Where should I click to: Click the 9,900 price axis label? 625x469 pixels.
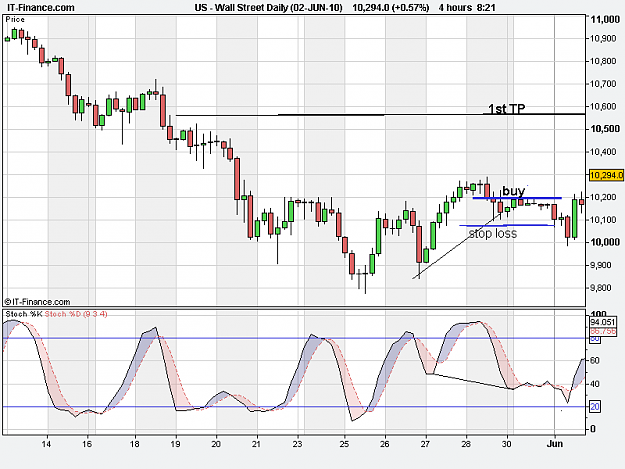click(x=601, y=265)
